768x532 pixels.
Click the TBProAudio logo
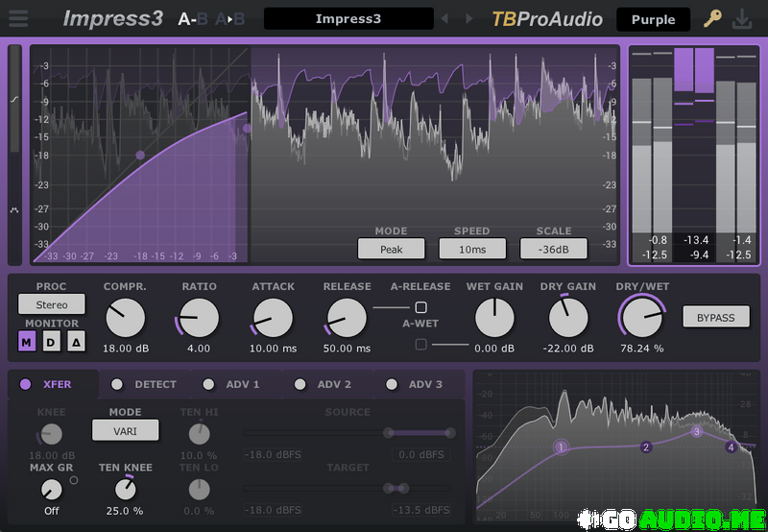pos(547,19)
